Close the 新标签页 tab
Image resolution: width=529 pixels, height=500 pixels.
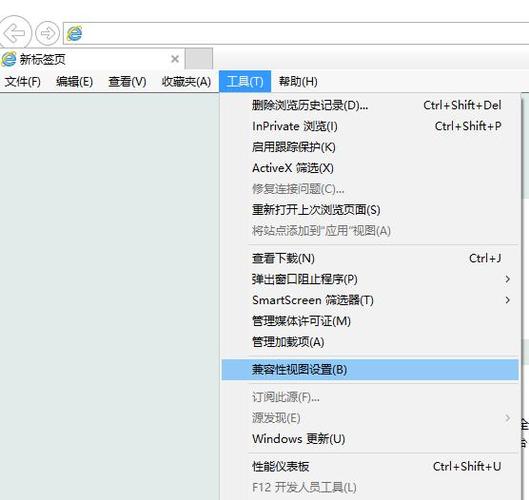pos(175,59)
